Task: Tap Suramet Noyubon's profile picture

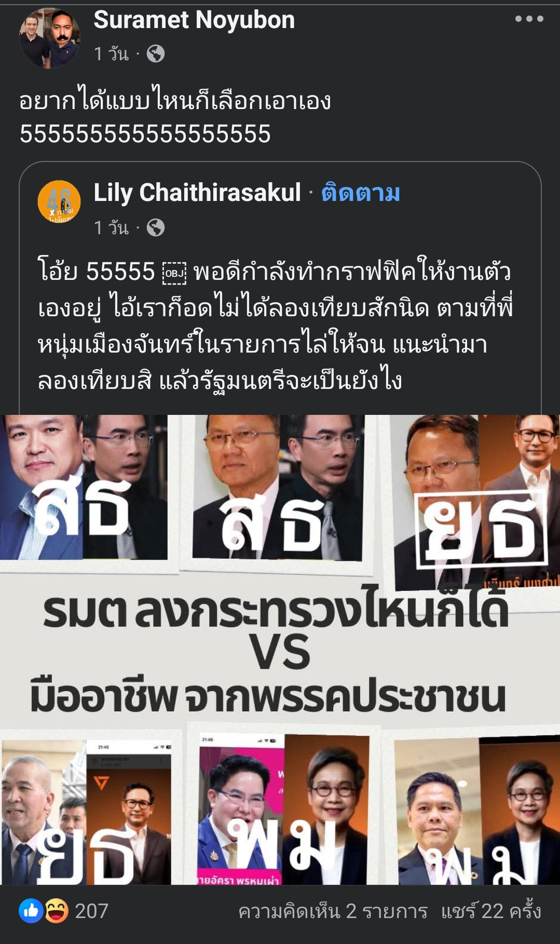Action: [50, 38]
